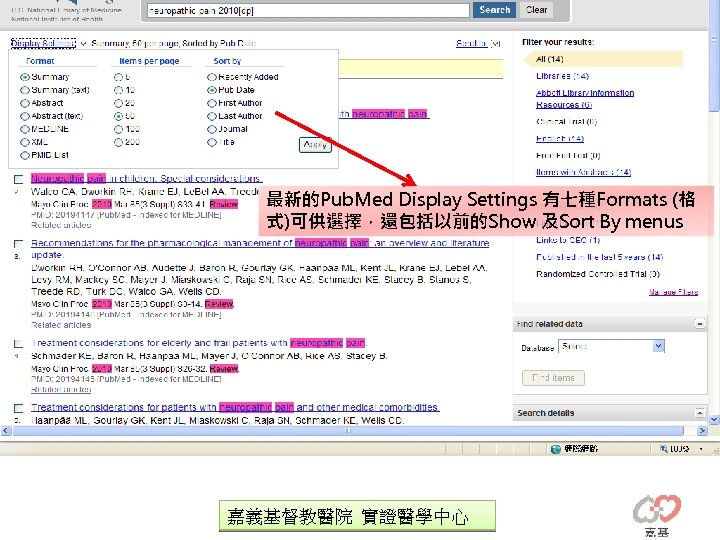Image resolution: width=720 pixels, height=540 pixels.
Task: Select the XML format option
Action: click(x=25, y=142)
